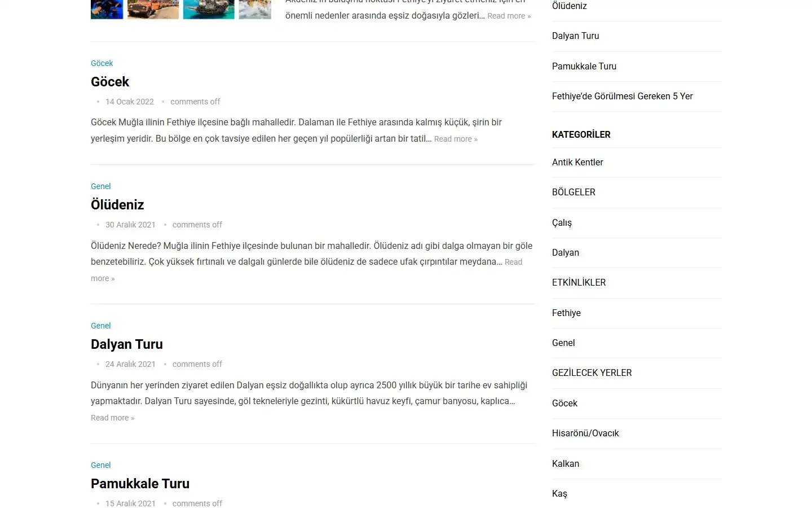
Task: Click the Genel tag above the Pamukkale Turu post
Action: pyautogui.click(x=101, y=465)
